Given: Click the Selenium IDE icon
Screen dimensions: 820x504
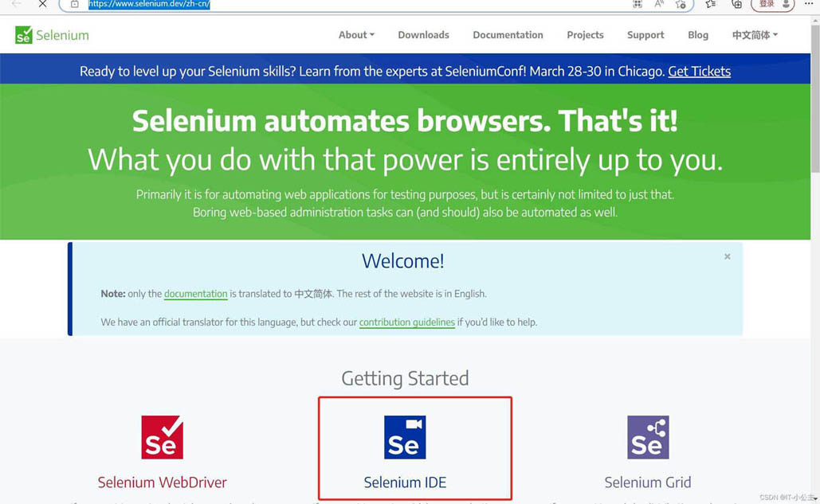Looking at the screenshot, I should coord(405,437).
